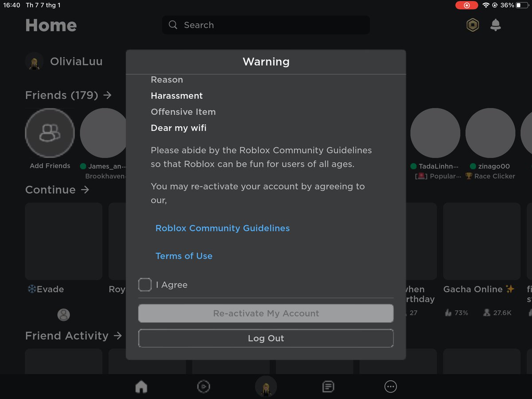Open the Terms of Use link
The image size is (532, 399).
[184, 256]
